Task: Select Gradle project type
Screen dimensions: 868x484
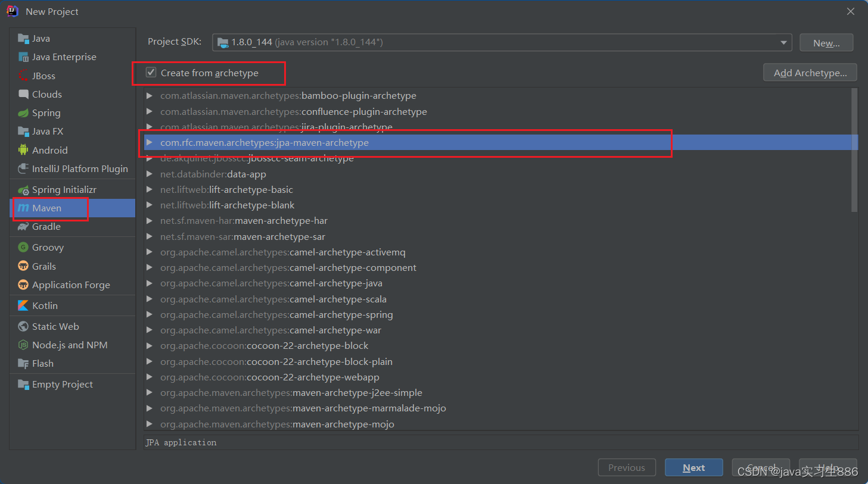Action: click(x=73, y=226)
